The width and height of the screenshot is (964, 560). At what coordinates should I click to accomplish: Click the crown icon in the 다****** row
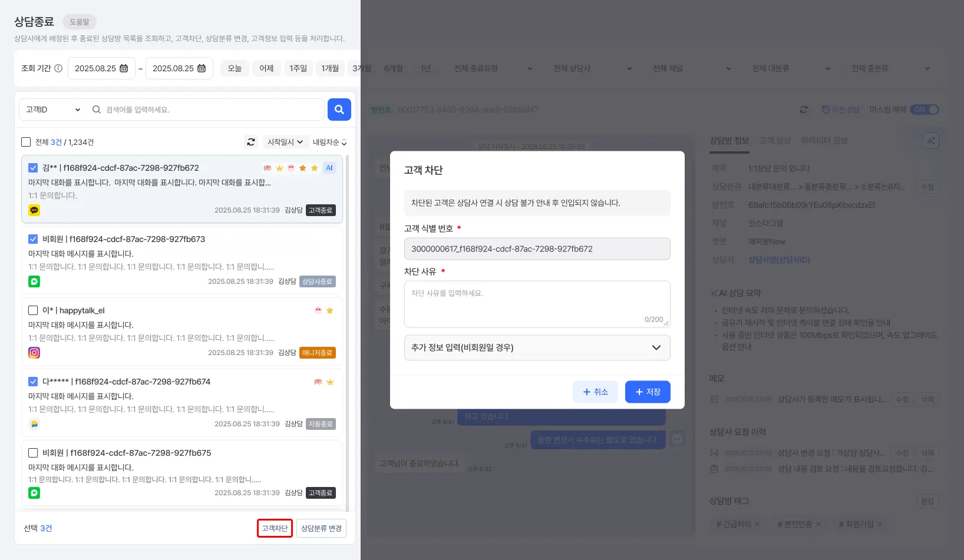pyautogui.click(x=330, y=382)
